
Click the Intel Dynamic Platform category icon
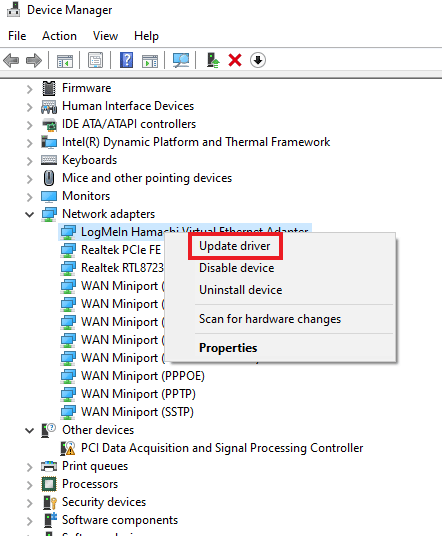pos(49,142)
